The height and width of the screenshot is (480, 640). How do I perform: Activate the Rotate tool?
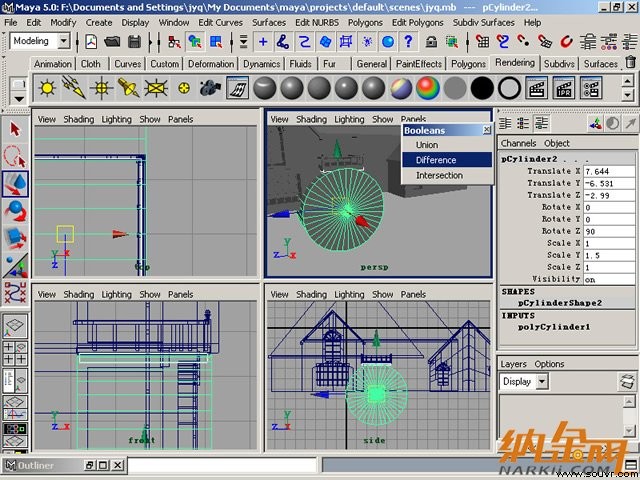[x=16, y=211]
